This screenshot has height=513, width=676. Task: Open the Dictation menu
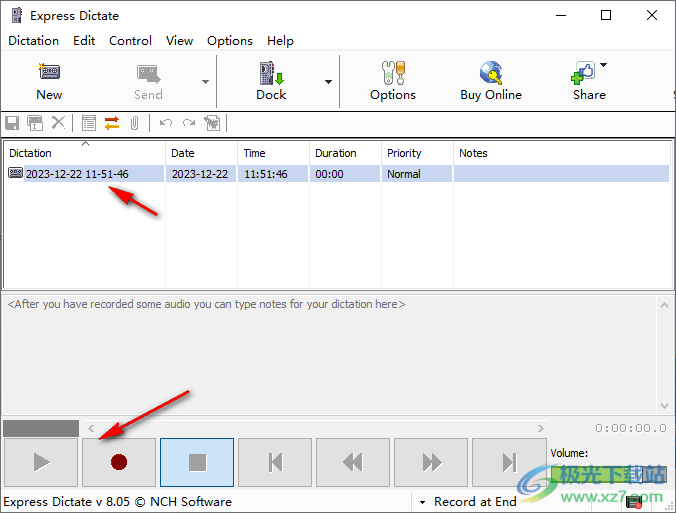point(33,41)
